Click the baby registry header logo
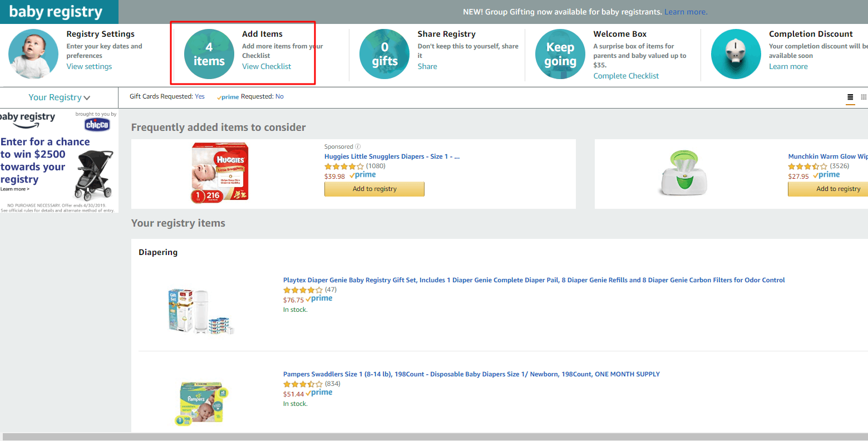This screenshot has height=441, width=868. pyautogui.click(x=56, y=12)
